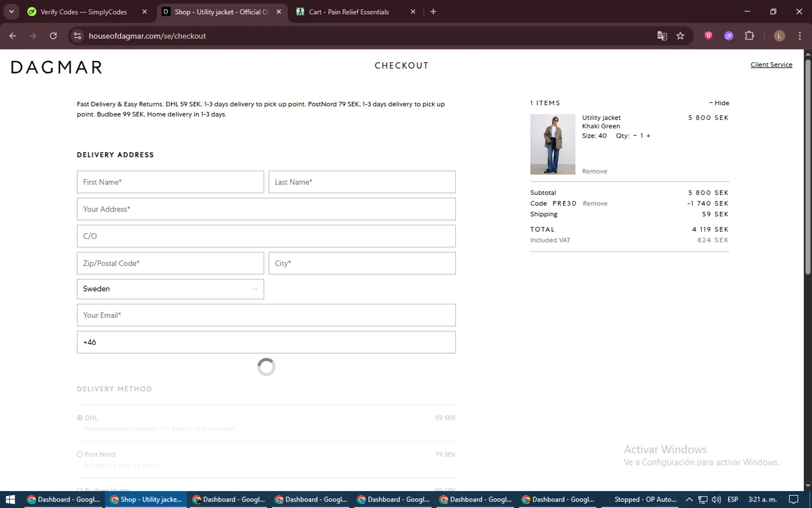The image size is (812, 508).
Task: Close the Verify Codes tab
Action: click(145, 11)
